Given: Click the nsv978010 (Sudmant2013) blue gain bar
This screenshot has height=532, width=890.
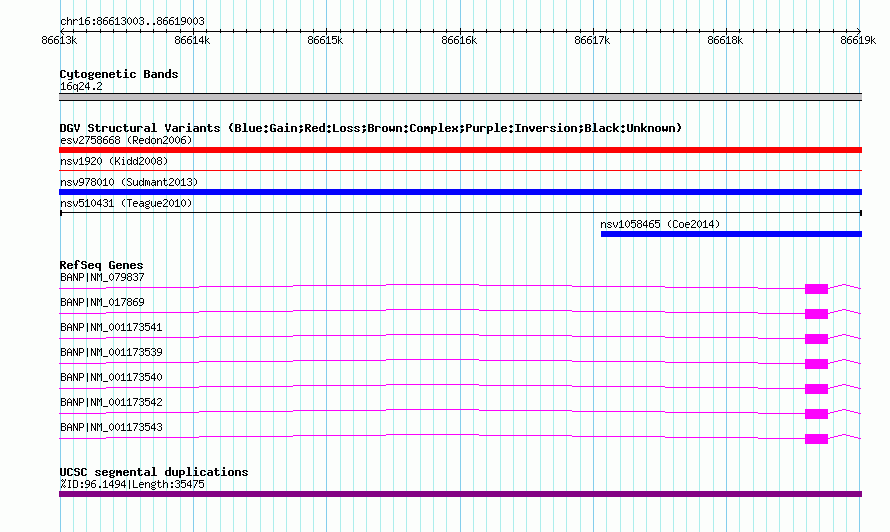Looking at the screenshot, I should point(460,192).
